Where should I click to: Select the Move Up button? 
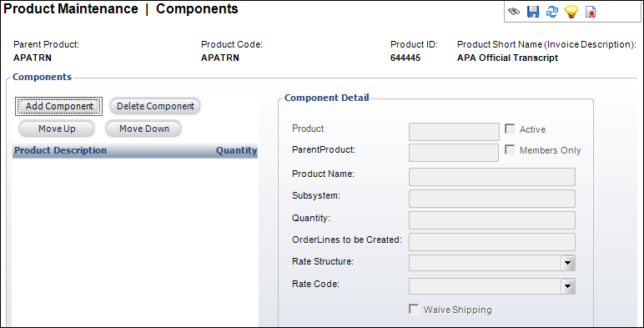tap(57, 129)
